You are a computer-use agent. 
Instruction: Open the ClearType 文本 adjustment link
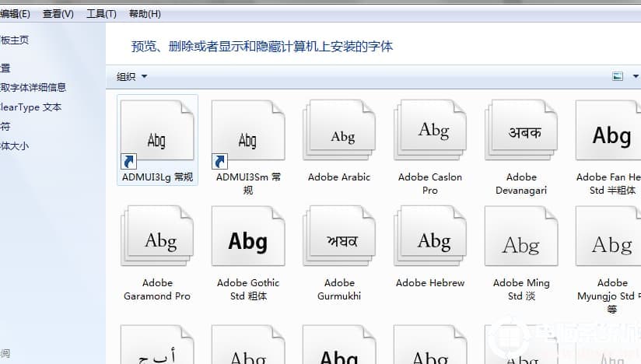pyautogui.click(x=30, y=107)
